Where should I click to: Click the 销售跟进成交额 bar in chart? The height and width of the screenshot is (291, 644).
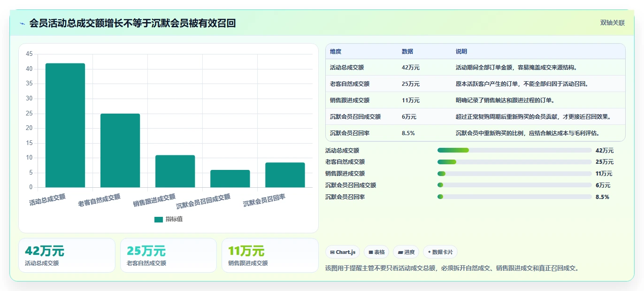[175, 171]
